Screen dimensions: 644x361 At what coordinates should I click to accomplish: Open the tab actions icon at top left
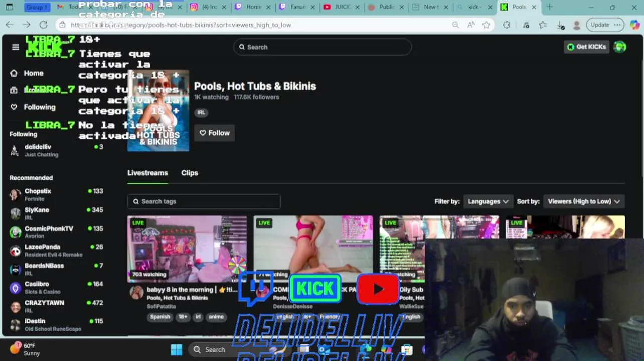coord(10,7)
